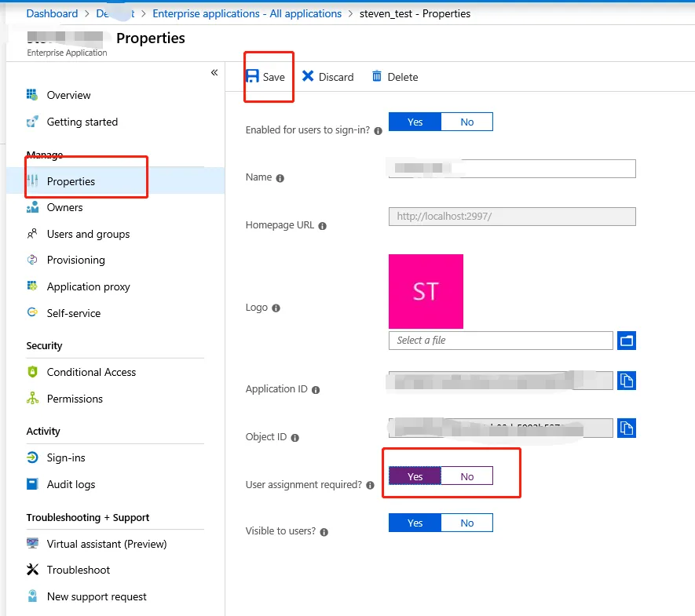The height and width of the screenshot is (616, 695).
Task: Click the Getting started rocket icon
Action: tap(32, 122)
